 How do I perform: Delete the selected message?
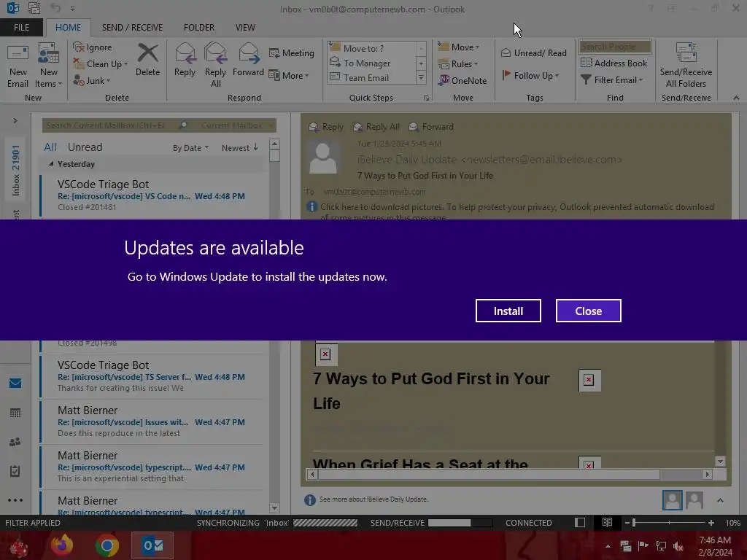[147, 60]
